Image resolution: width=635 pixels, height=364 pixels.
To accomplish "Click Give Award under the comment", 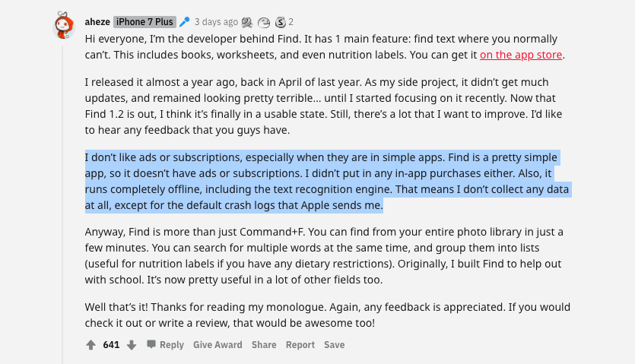I will [217, 345].
